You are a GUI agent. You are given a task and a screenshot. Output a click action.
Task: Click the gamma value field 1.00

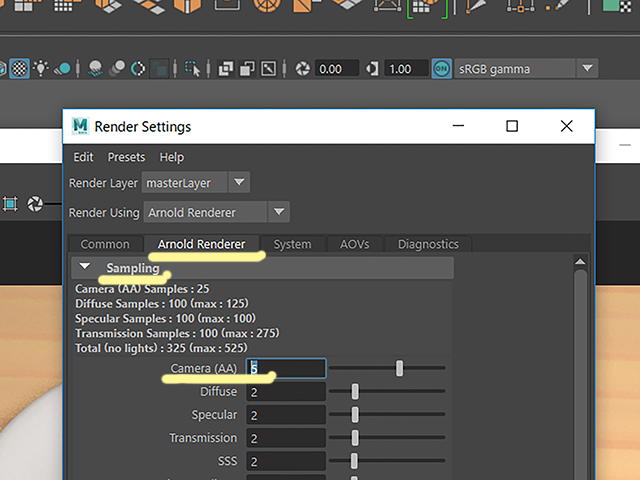pyautogui.click(x=406, y=69)
